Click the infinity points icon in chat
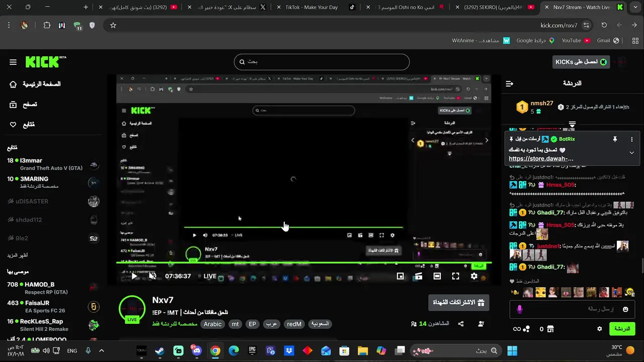 tap(517, 329)
